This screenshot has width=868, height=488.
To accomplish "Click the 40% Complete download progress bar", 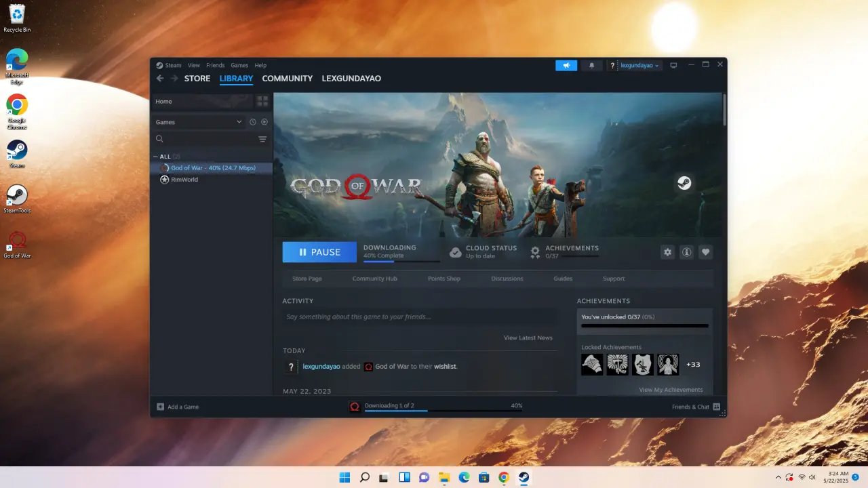I will (x=401, y=261).
